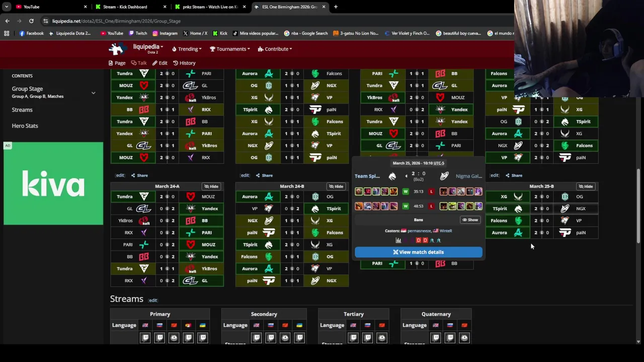Click View match details button
Screen dimensions: 644x362
419,252
